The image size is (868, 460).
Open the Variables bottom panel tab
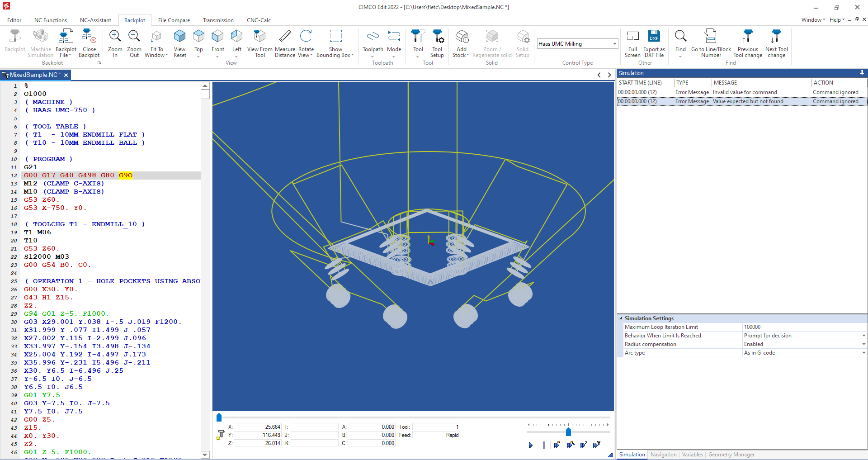click(x=692, y=455)
